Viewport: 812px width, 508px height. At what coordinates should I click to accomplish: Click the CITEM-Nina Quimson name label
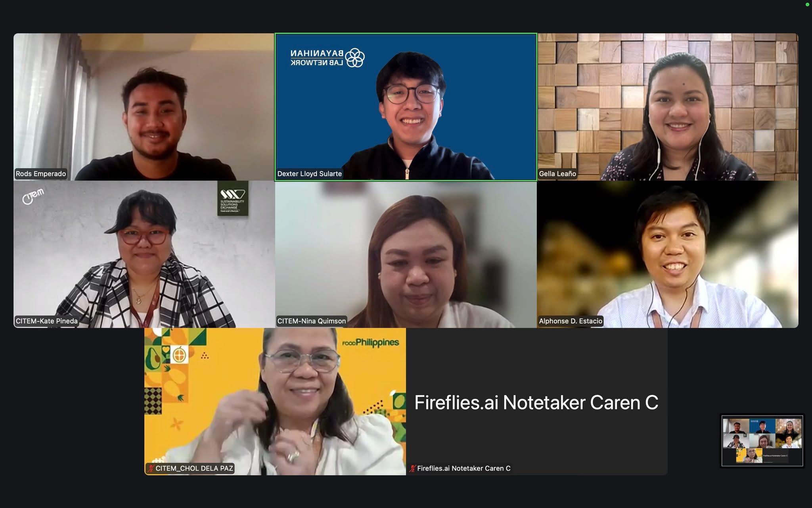point(311,321)
